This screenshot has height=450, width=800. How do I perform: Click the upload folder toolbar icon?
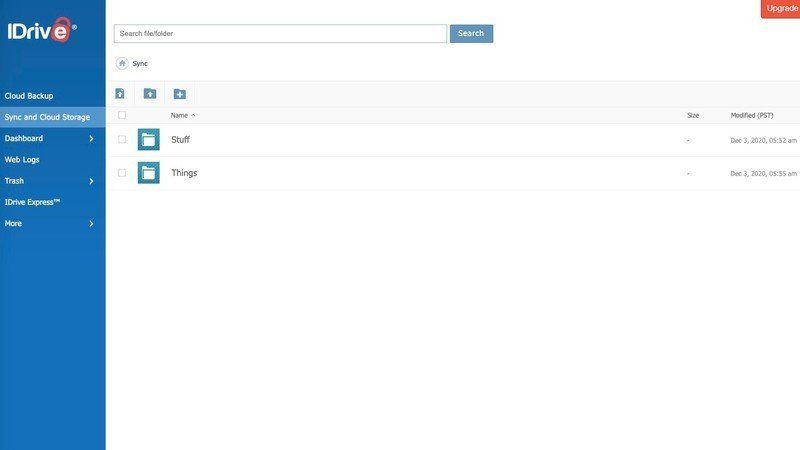150,94
